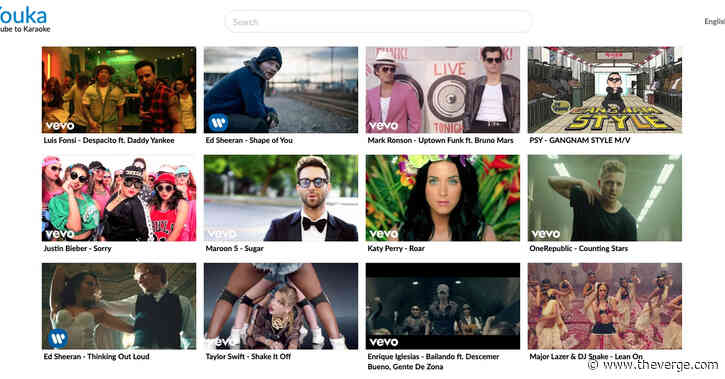Open the Shake It Off thumbnail

[x=281, y=306]
